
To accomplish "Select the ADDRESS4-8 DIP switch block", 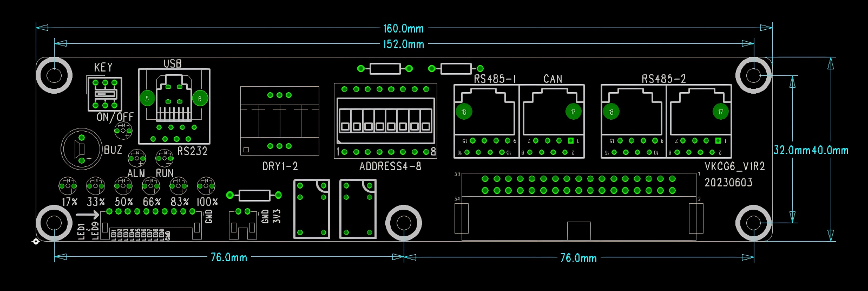I will pos(385,120).
